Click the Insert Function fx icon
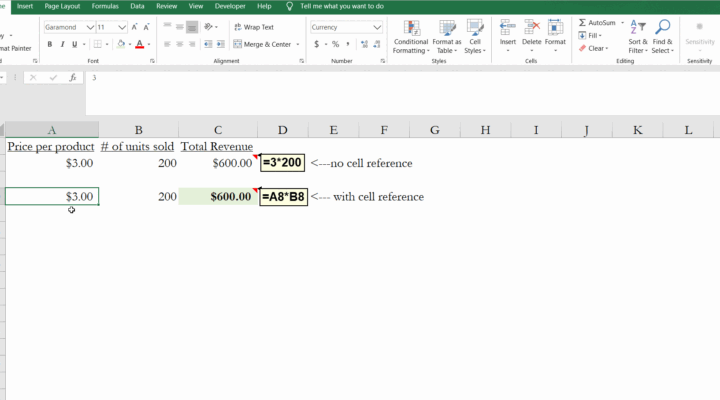Screen dimensions: 720x400 coord(71,77)
